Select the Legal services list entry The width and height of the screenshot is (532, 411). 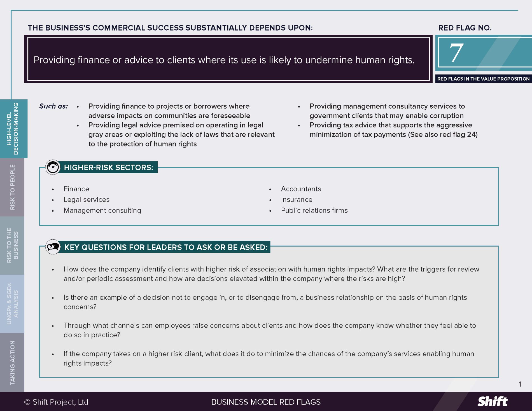coord(87,200)
